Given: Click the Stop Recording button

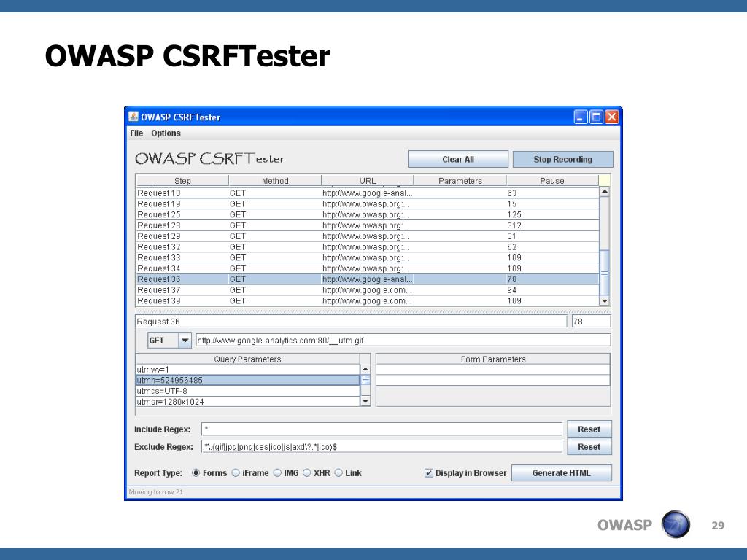Looking at the screenshot, I should [x=562, y=159].
